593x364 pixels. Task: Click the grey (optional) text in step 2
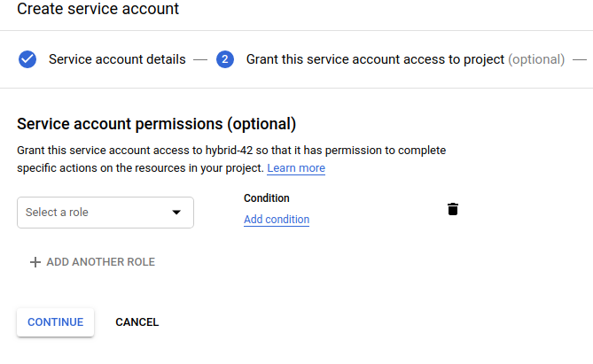[535, 59]
